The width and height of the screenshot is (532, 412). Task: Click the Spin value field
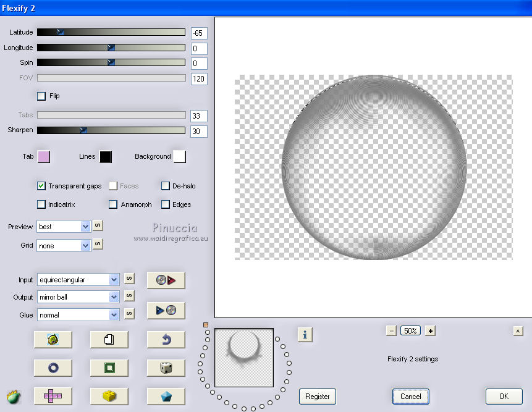199,64
